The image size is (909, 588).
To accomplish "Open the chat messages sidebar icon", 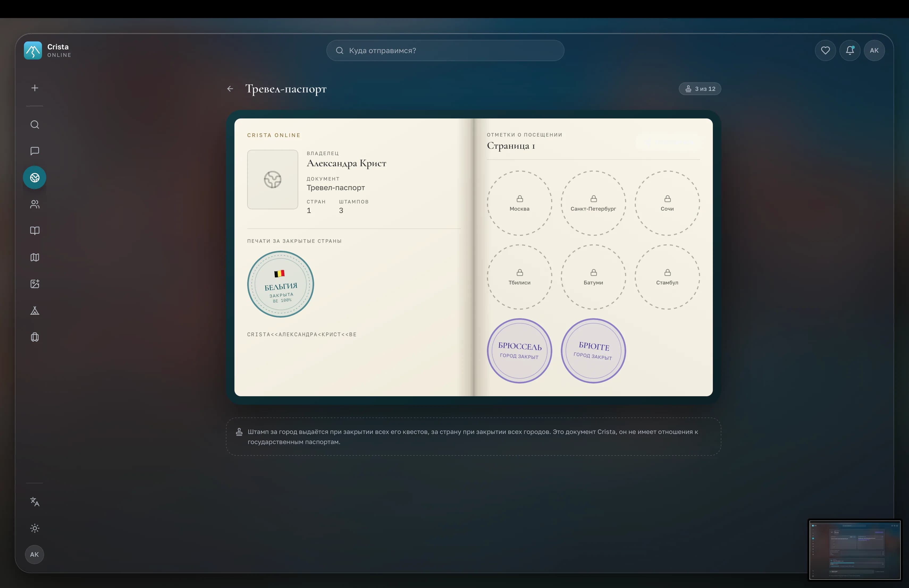I will (35, 151).
